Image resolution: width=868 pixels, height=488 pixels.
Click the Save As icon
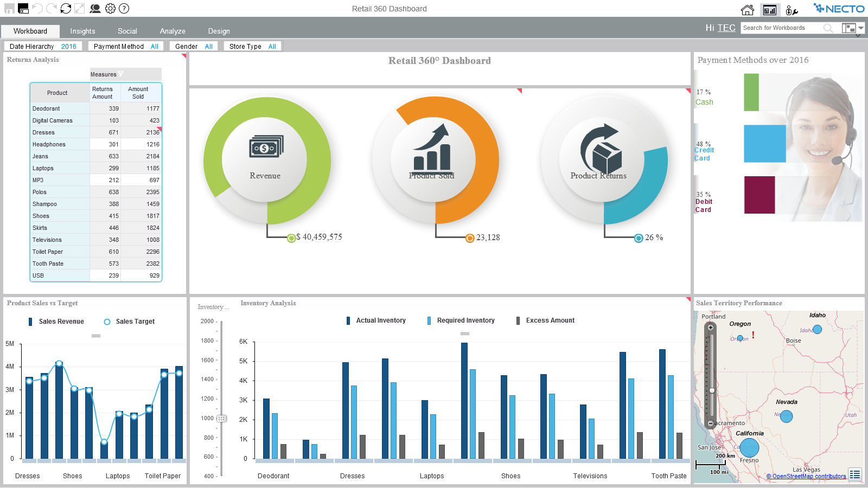coord(23,9)
